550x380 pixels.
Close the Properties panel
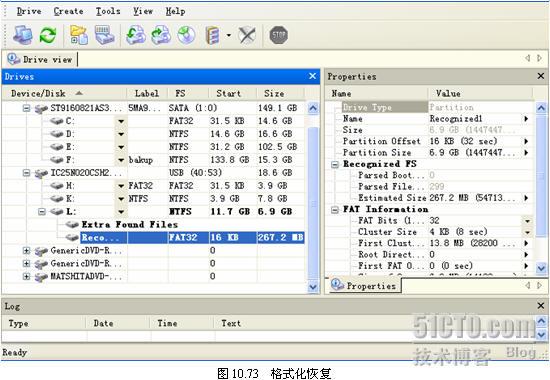coord(541,76)
